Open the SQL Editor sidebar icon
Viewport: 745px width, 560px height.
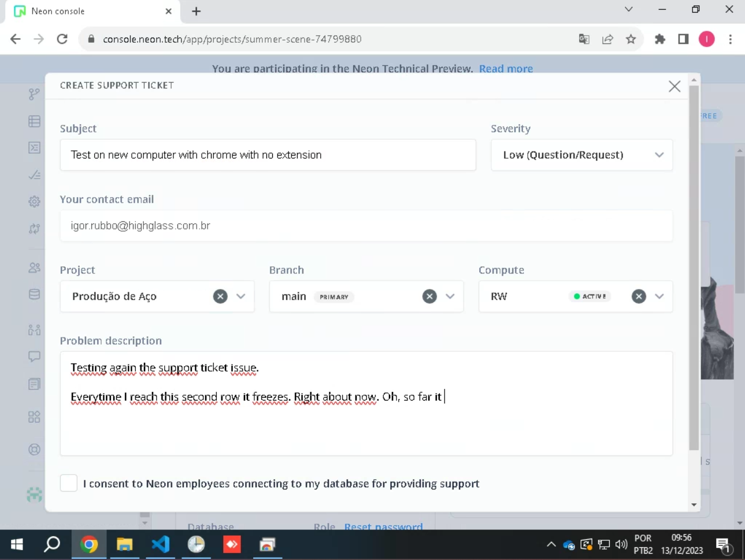pyautogui.click(x=35, y=147)
